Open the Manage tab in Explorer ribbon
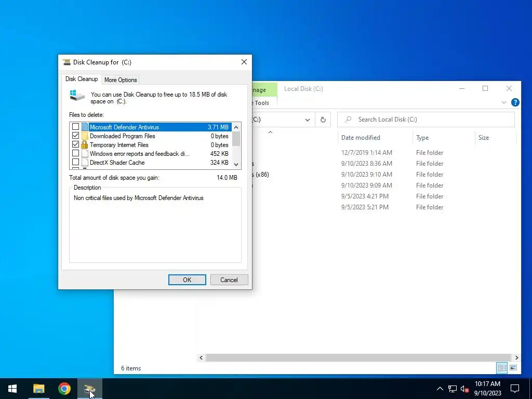Image resolution: width=532 pixels, height=399 pixels. tap(264, 90)
